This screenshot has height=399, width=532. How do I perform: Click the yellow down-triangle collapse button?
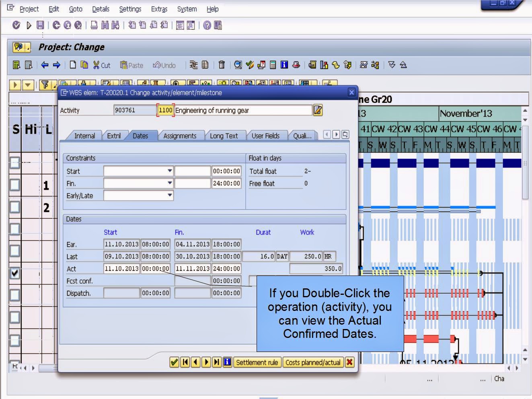pyautogui.click(x=28, y=85)
